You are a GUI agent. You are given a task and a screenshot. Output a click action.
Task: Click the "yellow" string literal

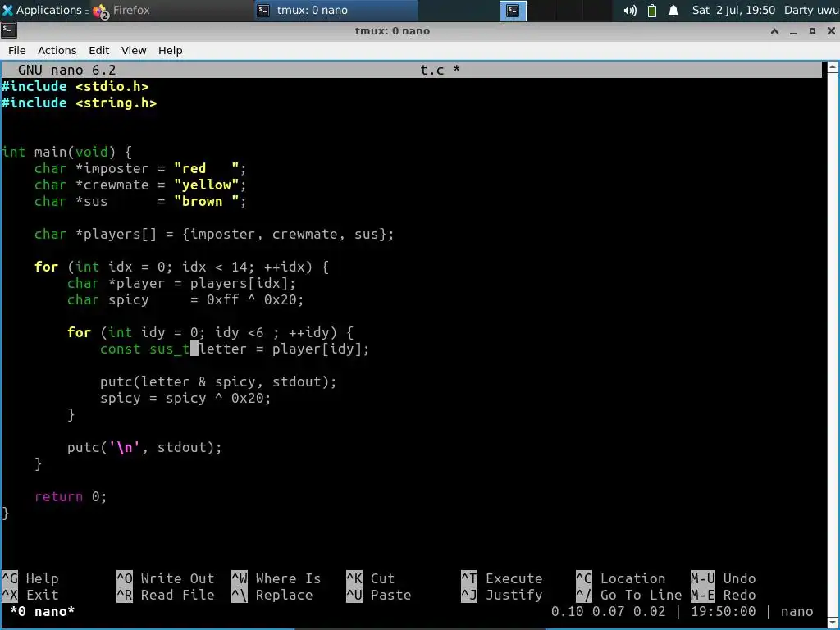(x=206, y=185)
